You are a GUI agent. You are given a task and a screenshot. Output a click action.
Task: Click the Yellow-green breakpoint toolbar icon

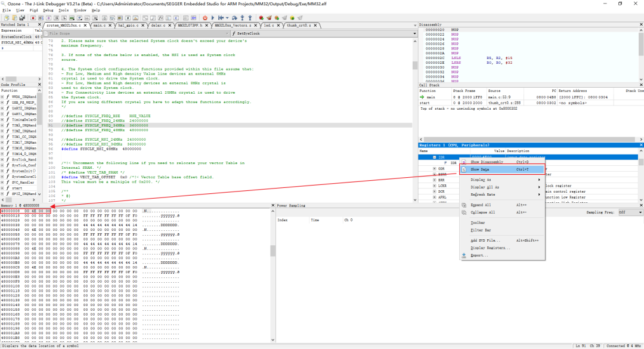292,18
